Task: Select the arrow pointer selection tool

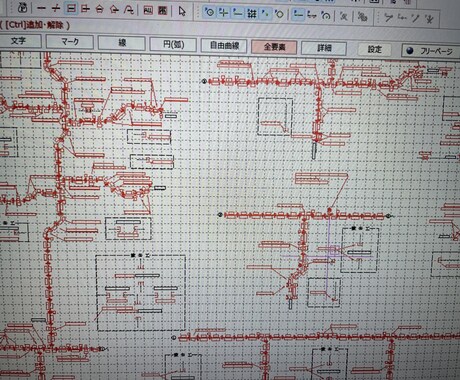Action: coord(182,11)
